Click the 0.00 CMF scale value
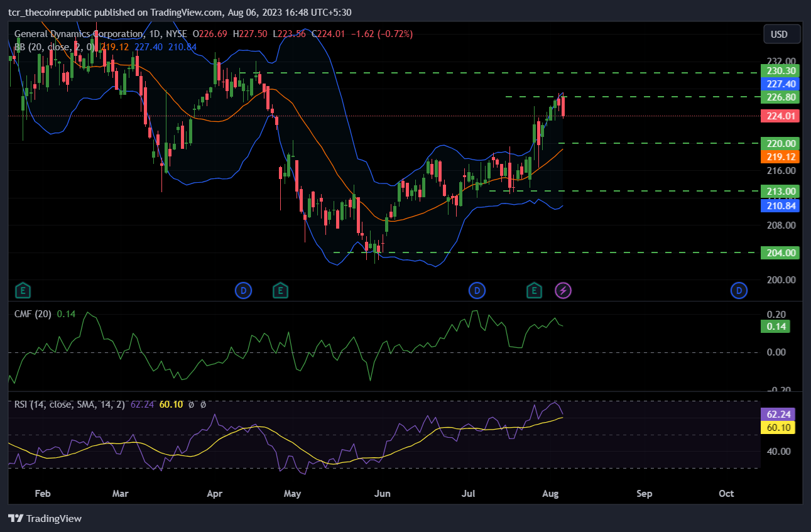Screen dimensions: 811x532 pyautogui.click(x=776, y=352)
